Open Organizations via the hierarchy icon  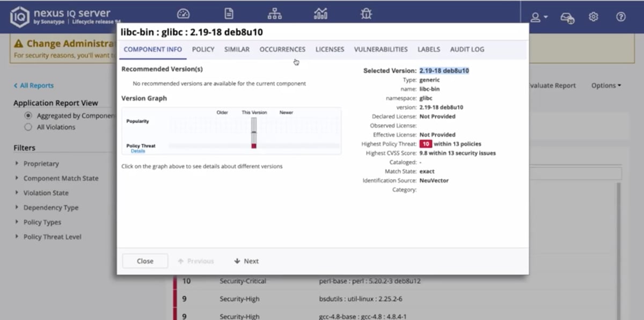pyautogui.click(x=275, y=14)
